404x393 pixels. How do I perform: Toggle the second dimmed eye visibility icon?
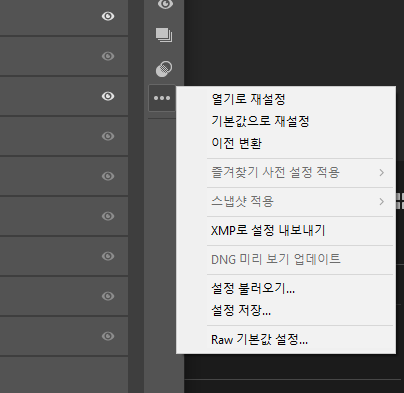[x=108, y=56]
